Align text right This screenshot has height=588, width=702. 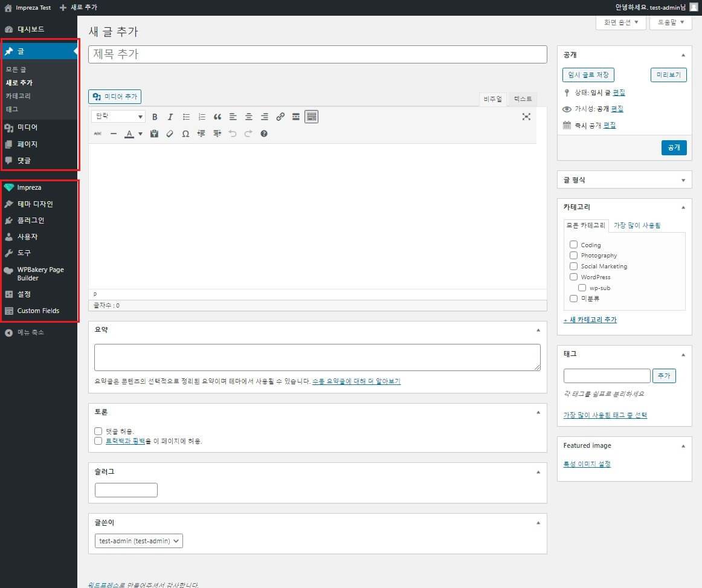point(265,117)
